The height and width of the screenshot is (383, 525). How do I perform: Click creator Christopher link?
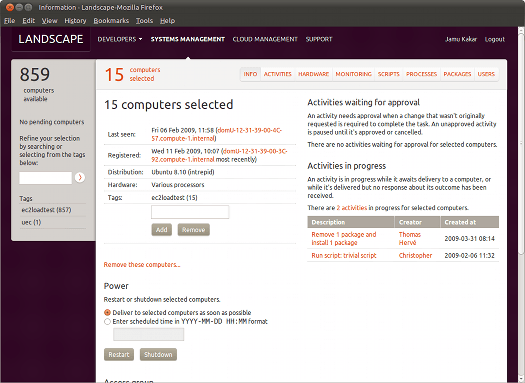click(x=415, y=255)
